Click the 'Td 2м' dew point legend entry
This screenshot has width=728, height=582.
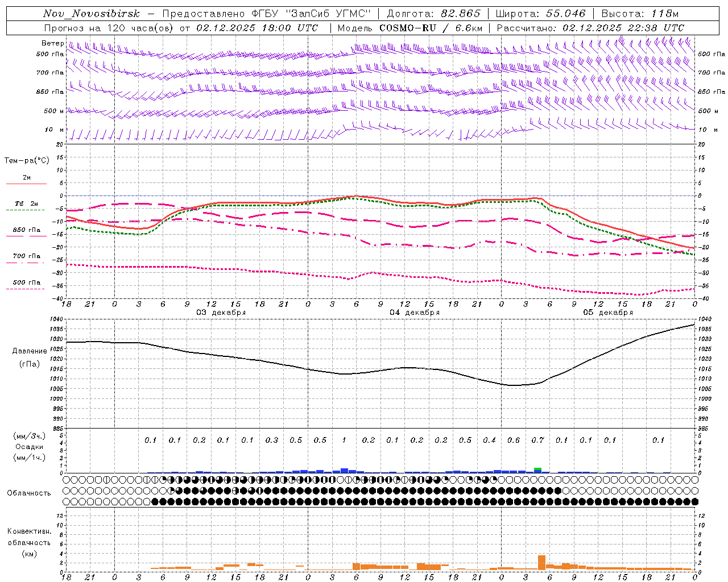[27, 203]
